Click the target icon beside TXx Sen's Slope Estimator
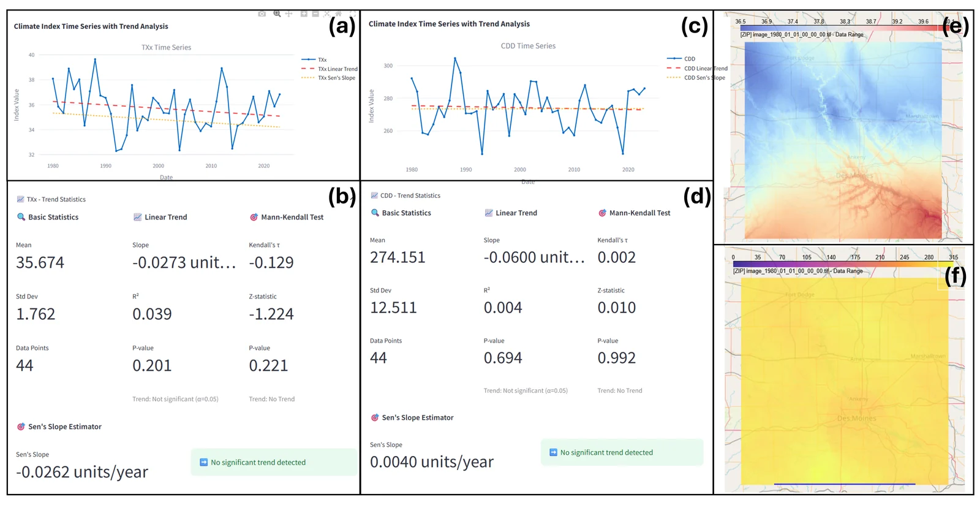Image resolution: width=980 pixels, height=505 pixels. tap(21, 427)
